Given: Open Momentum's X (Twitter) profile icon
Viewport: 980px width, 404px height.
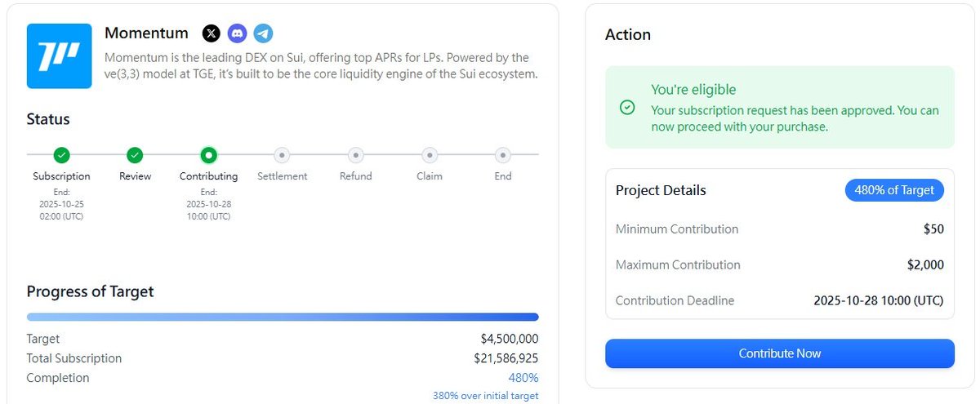Looking at the screenshot, I should (212, 33).
